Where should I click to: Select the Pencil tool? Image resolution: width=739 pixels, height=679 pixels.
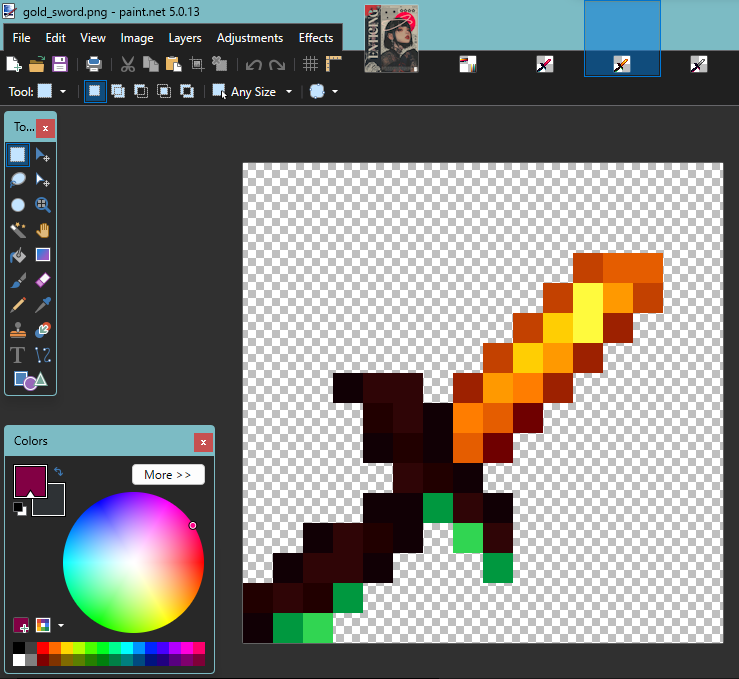pos(18,305)
